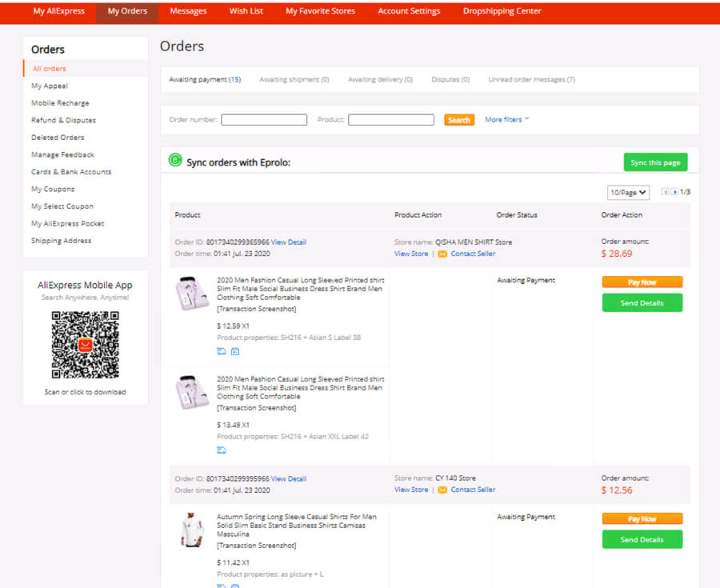Expand More filters
The width and height of the screenshot is (720, 588).
coord(507,119)
